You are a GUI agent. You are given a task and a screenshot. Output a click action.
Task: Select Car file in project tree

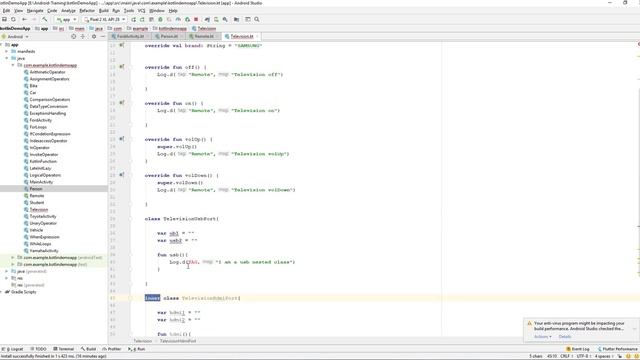pos(33,93)
